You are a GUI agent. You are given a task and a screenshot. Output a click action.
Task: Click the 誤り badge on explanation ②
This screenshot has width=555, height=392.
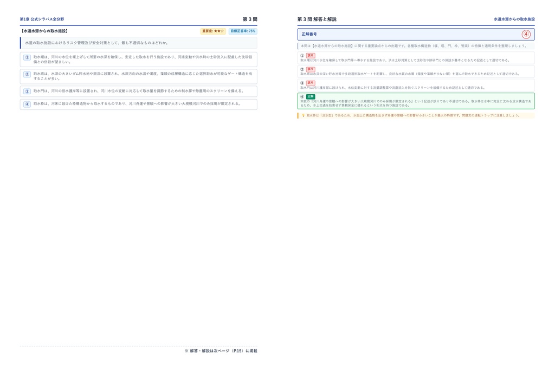point(311,69)
